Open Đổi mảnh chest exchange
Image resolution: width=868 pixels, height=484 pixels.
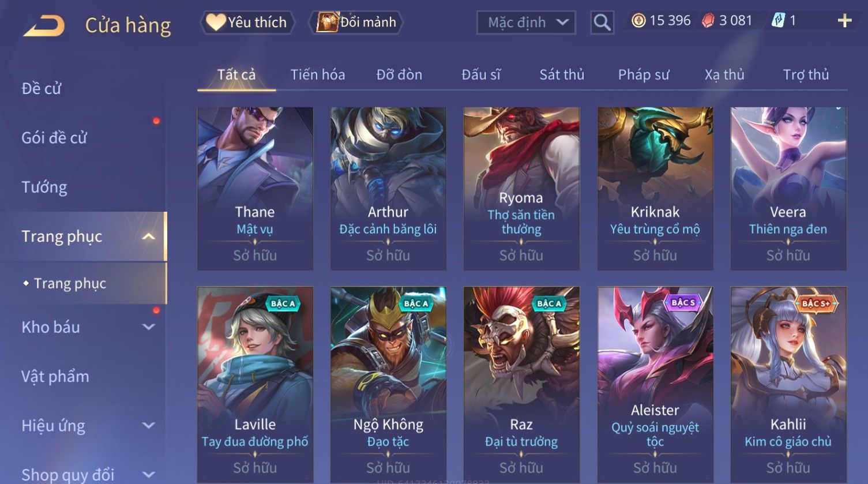(358, 22)
